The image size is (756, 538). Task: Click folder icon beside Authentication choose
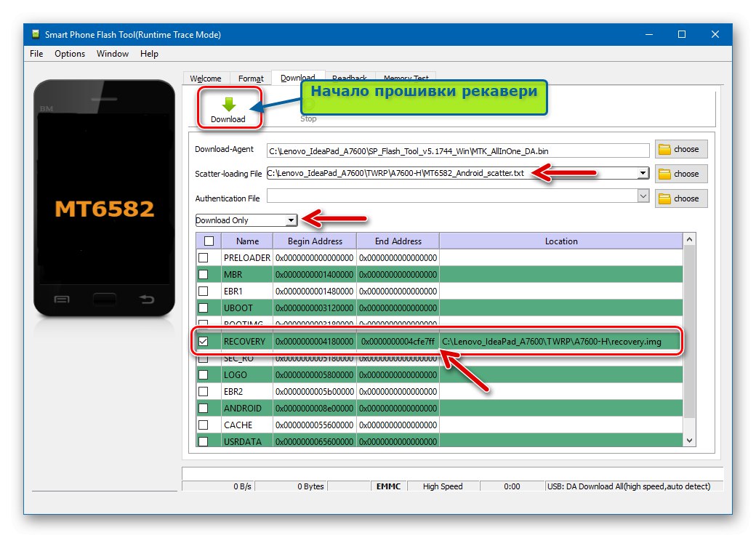[664, 198]
